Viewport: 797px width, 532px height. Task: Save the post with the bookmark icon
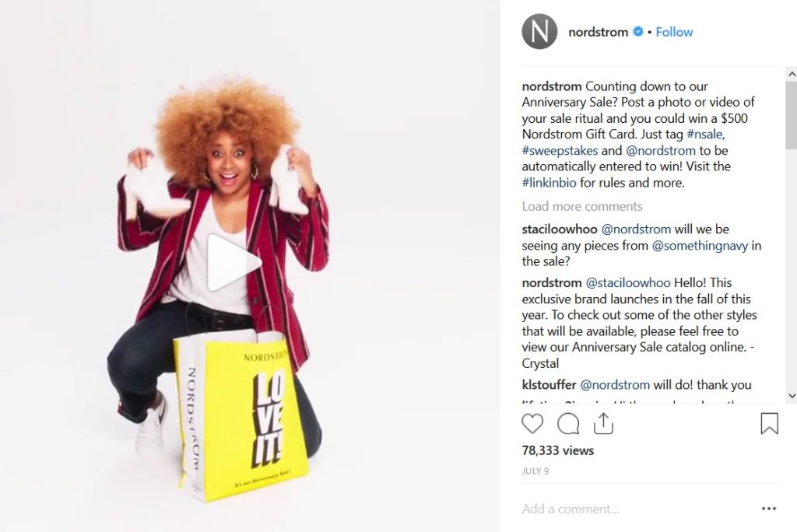[769, 423]
